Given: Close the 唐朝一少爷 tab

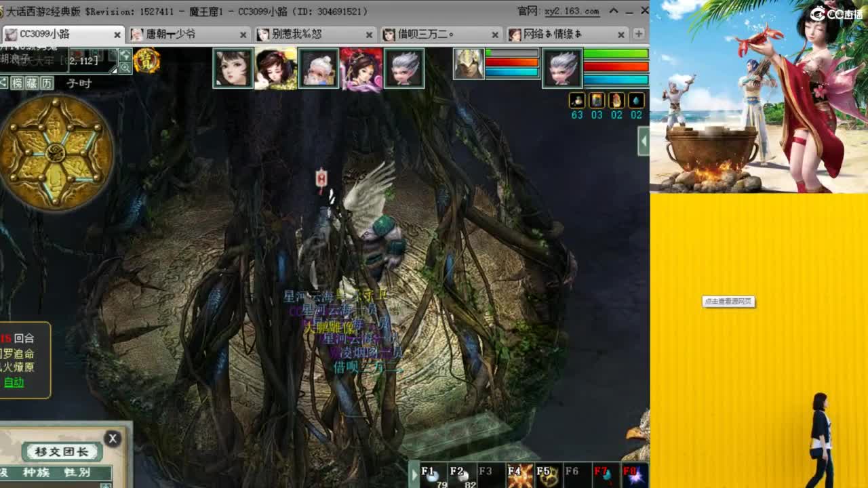Looking at the screenshot, I should [x=243, y=35].
